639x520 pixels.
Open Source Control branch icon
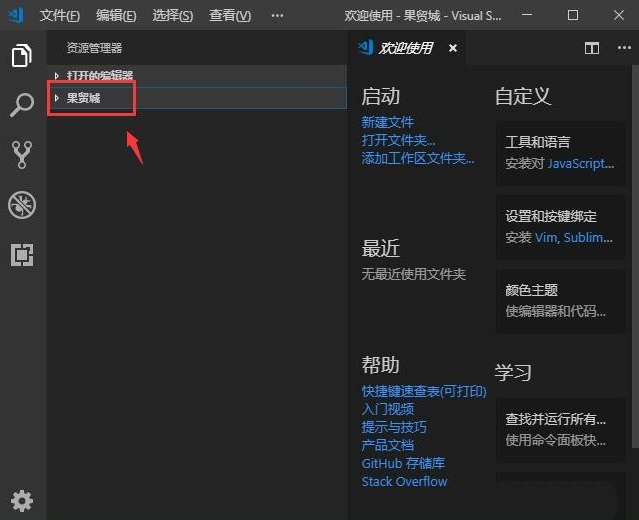point(22,155)
